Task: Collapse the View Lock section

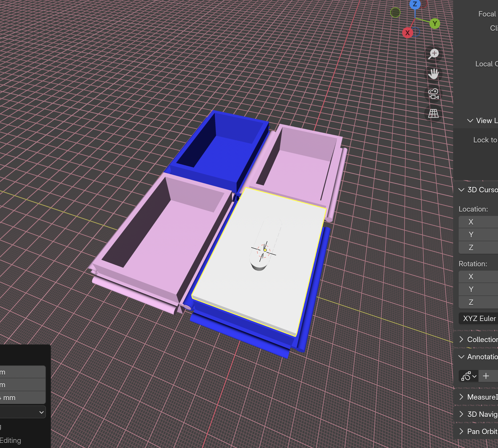Action: point(470,121)
